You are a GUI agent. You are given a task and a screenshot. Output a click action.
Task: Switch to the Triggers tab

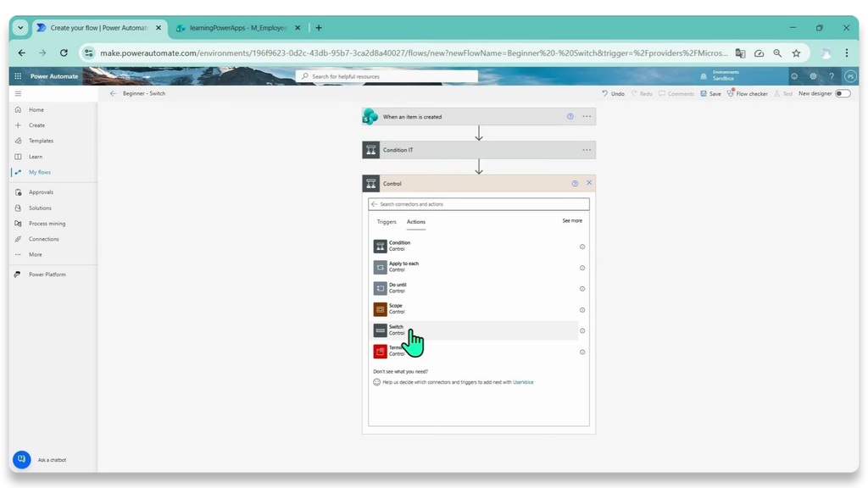point(387,222)
